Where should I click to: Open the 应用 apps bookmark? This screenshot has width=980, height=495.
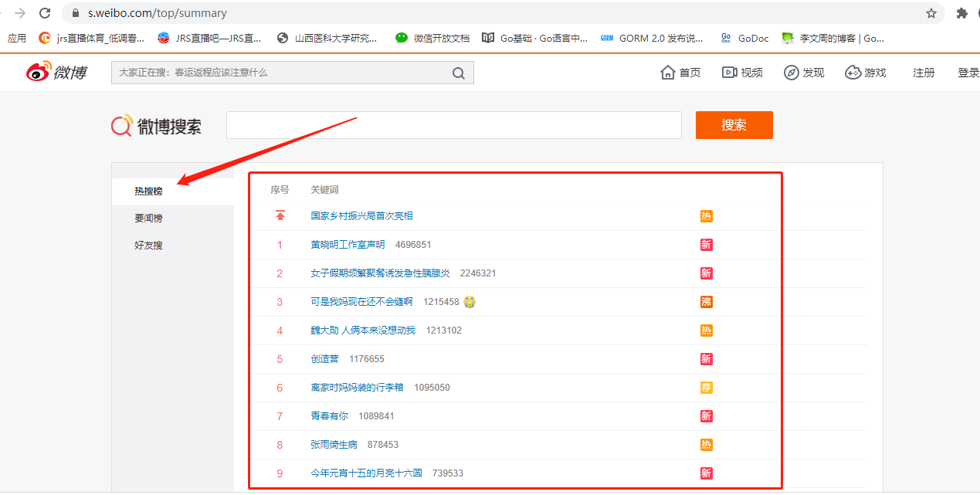click(16, 38)
